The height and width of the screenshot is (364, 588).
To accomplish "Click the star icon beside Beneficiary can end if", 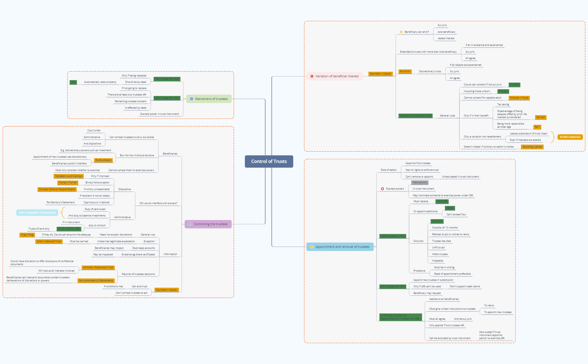I will coord(401,32).
